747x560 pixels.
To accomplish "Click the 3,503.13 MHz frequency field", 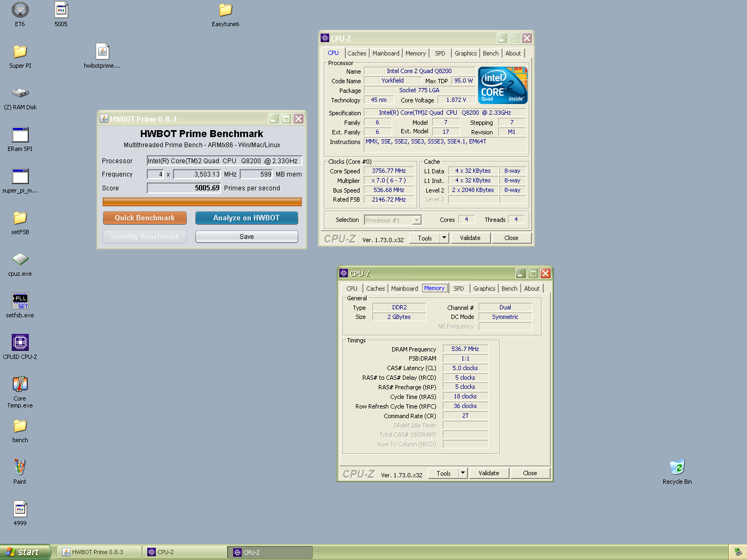I will (197, 174).
